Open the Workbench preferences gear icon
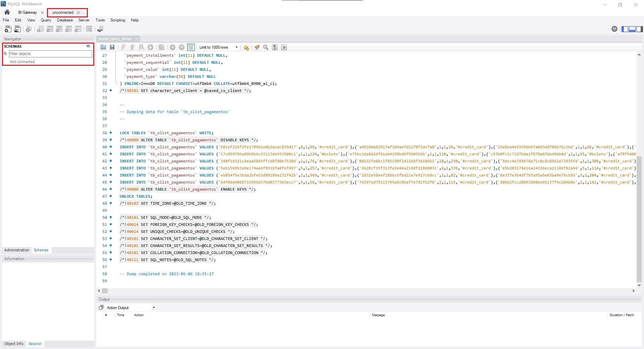This screenshot has width=644, height=349. pyautogui.click(x=614, y=29)
